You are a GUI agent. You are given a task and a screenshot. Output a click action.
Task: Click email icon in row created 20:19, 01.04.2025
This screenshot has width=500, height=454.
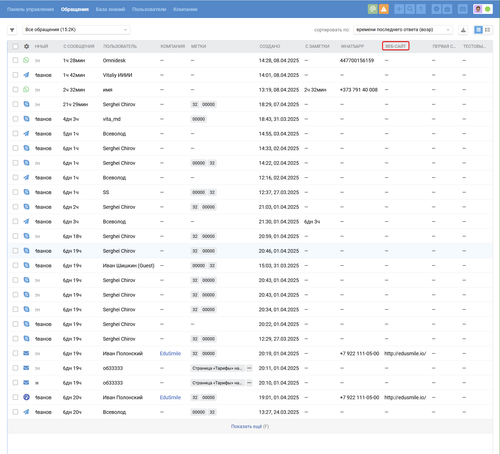pyautogui.click(x=26, y=353)
